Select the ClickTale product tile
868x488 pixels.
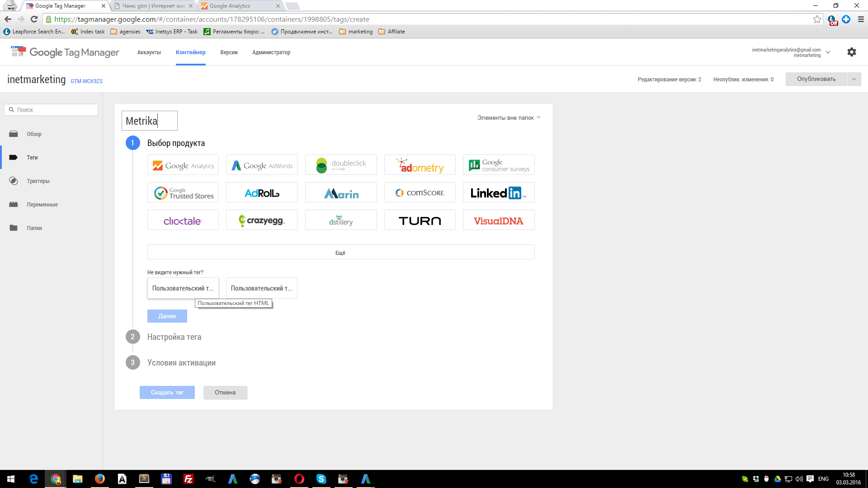(183, 220)
